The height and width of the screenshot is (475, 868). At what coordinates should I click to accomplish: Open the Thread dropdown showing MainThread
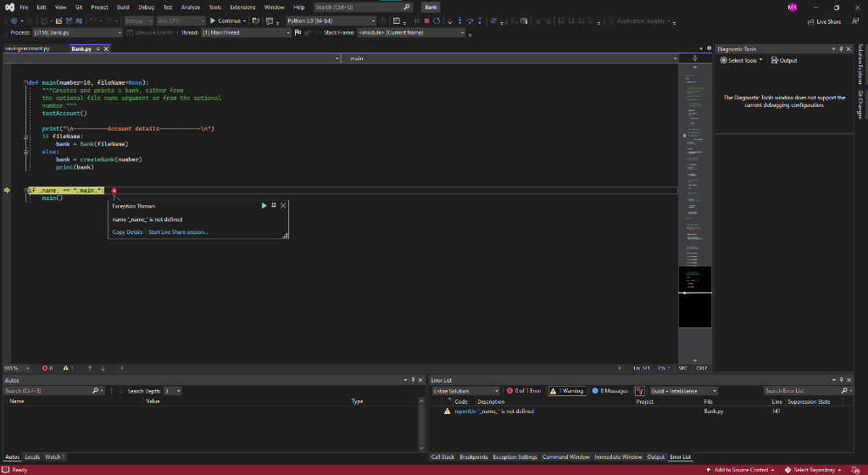[246, 33]
